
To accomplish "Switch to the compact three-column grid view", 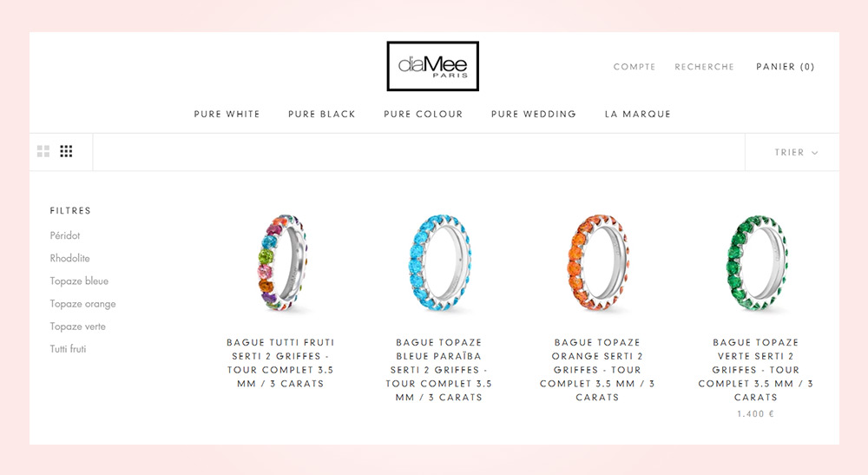I will point(67,151).
